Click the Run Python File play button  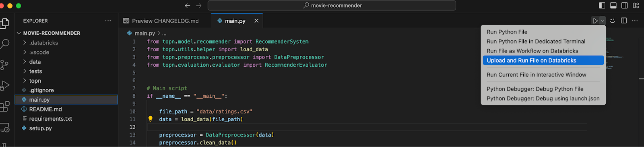point(595,21)
